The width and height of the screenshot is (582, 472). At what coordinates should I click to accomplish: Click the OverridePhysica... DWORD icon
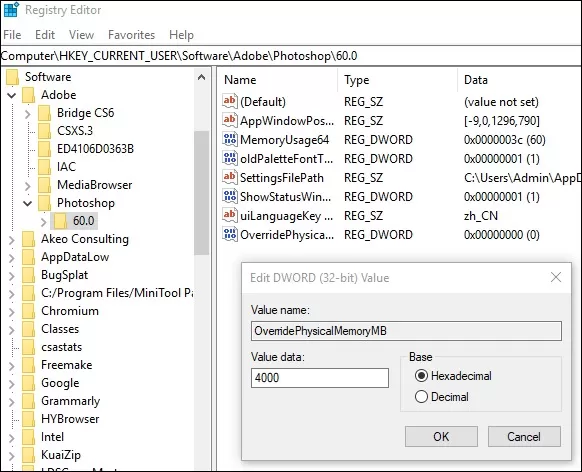(x=230, y=234)
